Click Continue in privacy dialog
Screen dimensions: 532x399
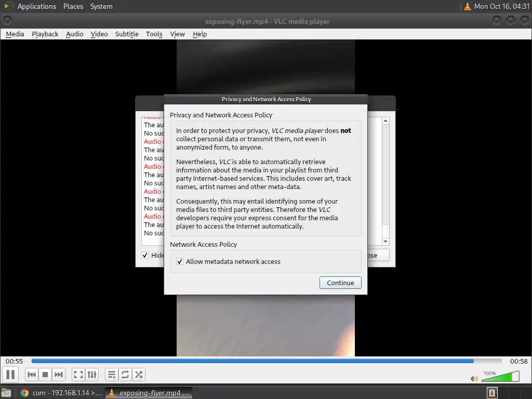coord(340,283)
